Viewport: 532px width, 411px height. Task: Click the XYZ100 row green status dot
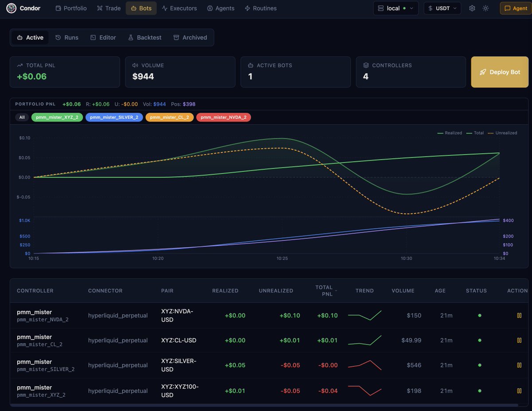[479, 391]
